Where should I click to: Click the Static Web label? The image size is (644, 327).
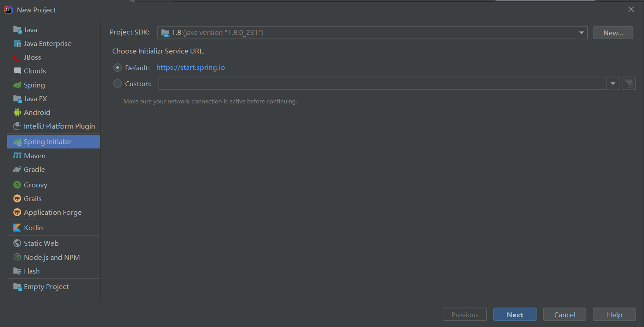41,243
